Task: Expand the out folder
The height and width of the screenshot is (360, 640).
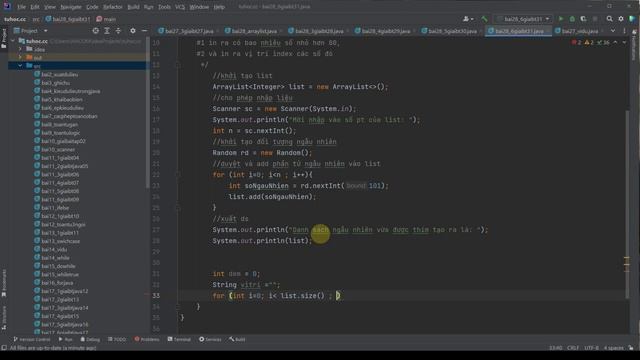Action: coord(20,58)
